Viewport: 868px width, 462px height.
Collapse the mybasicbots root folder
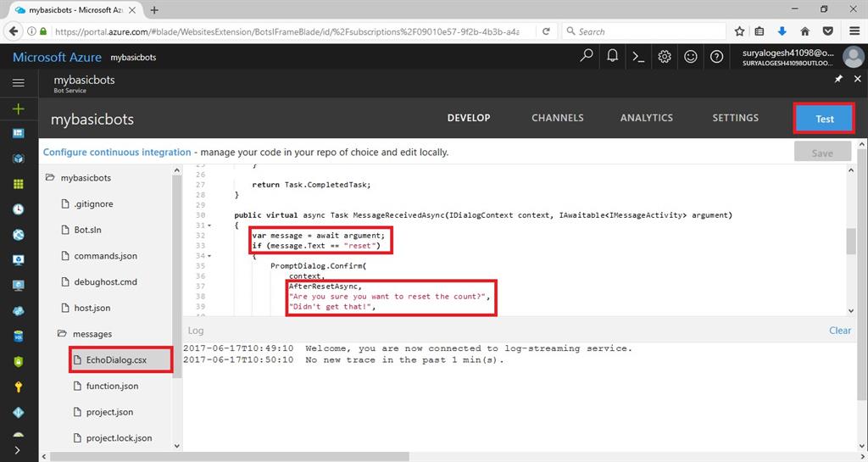point(50,178)
